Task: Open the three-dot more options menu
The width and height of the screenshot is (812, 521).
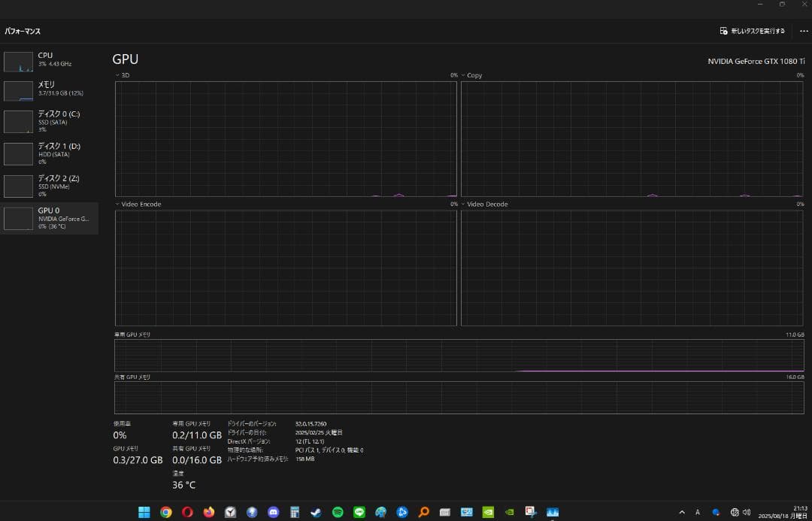Action: 804,31
